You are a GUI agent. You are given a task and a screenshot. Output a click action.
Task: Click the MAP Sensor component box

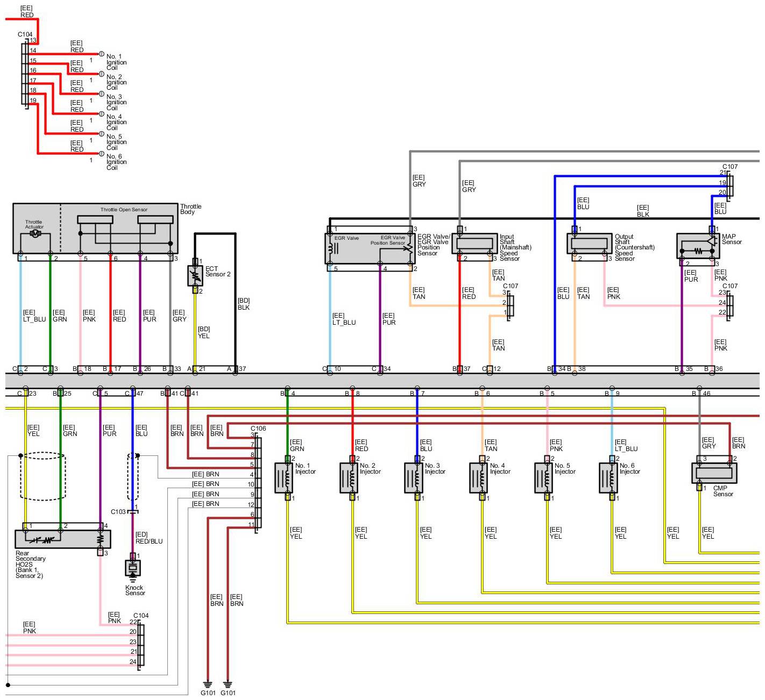[698, 247]
